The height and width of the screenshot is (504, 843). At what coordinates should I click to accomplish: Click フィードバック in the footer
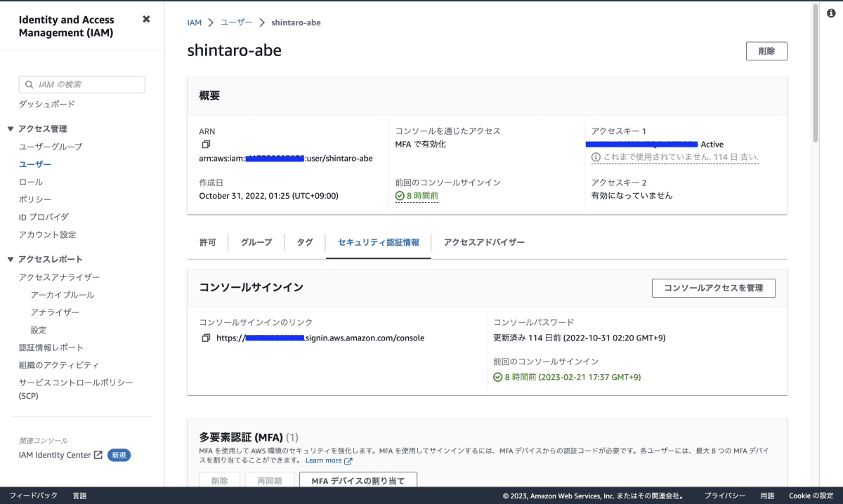(34, 496)
